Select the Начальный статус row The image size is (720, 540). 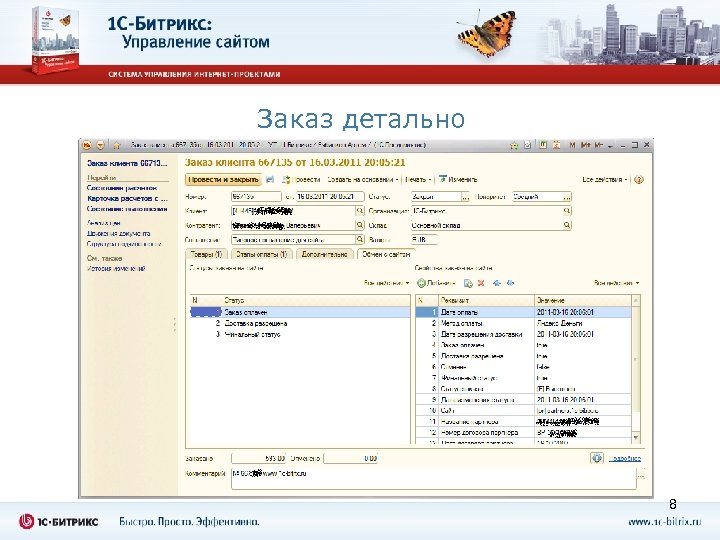300,334
